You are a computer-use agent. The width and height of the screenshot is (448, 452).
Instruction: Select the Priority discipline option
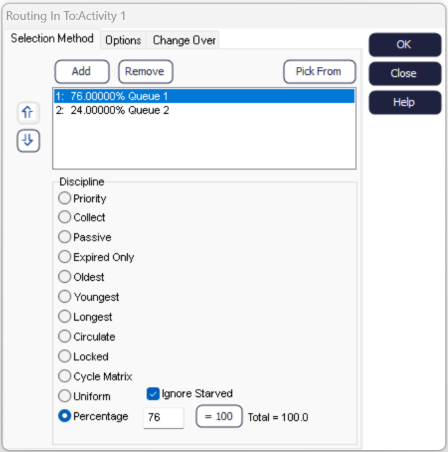tap(64, 198)
